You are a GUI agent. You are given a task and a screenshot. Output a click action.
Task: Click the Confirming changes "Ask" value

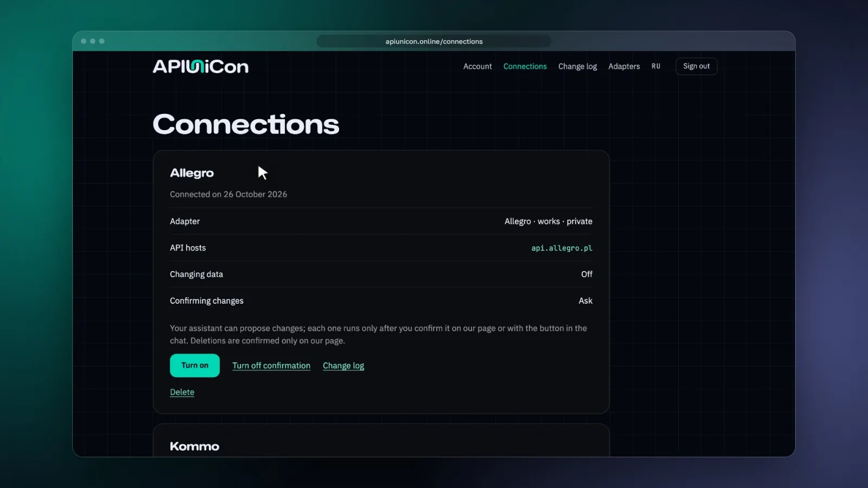point(585,301)
